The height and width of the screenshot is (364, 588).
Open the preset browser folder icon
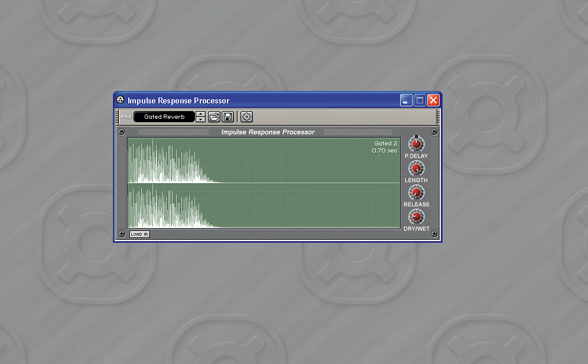point(214,117)
